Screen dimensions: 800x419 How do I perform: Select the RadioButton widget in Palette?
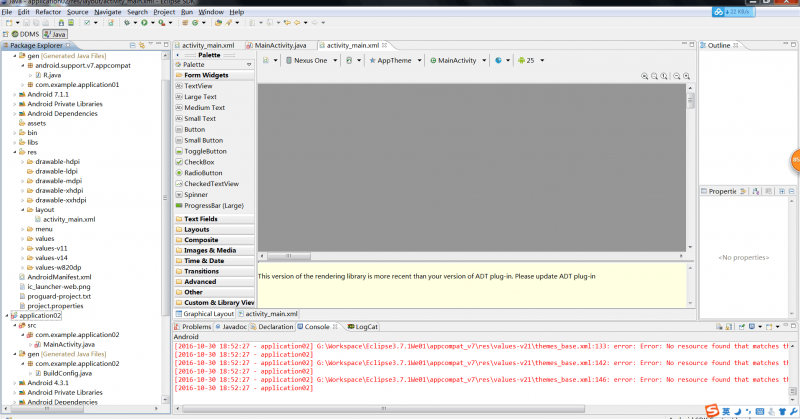pos(202,173)
